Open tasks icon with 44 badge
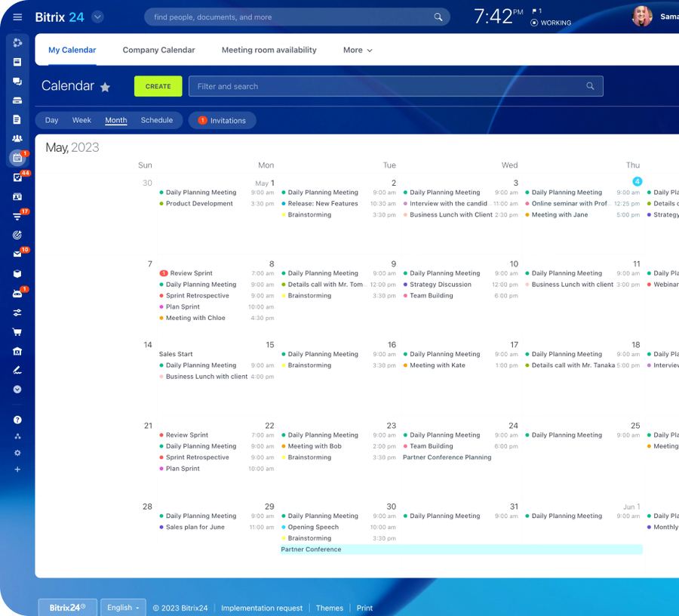 (x=17, y=177)
